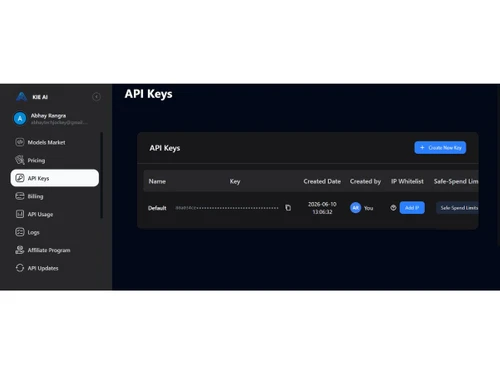Click the Billing sidebar icon
This screenshot has height=375, width=500.
pyautogui.click(x=20, y=196)
